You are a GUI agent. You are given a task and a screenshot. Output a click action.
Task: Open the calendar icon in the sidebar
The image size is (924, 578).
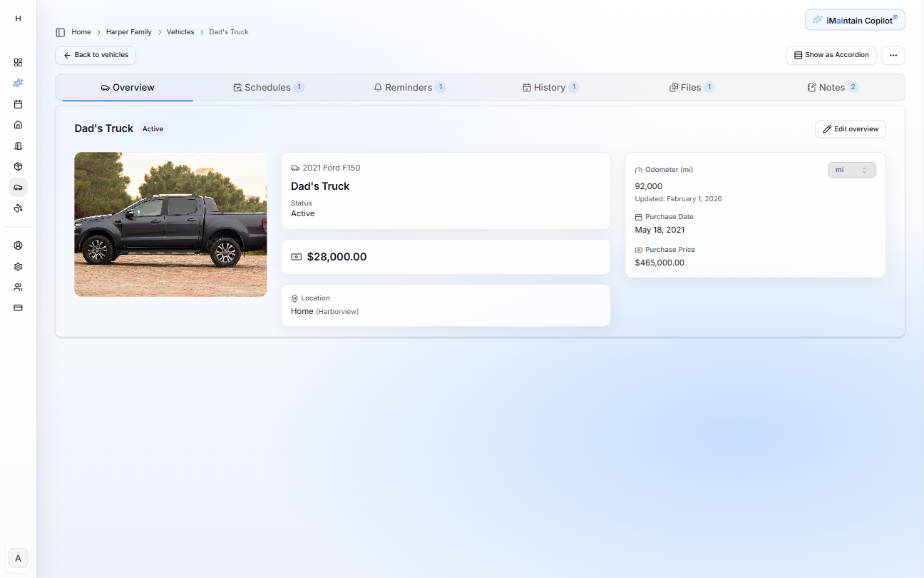click(x=18, y=104)
